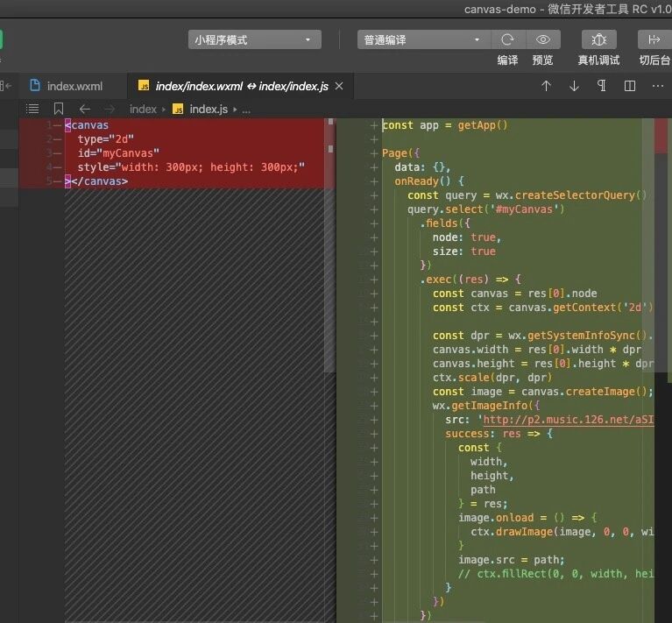Viewport: 672px width, 623px height.
Task: Click the ctx.scale(dpr, dpr) line
Action: click(492, 378)
